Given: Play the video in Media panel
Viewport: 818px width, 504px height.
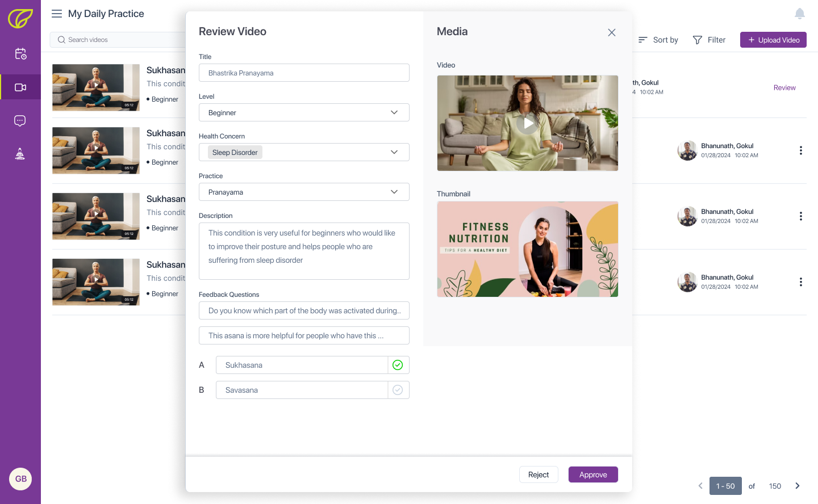Looking at the screenshot, I should click(528, 123).
